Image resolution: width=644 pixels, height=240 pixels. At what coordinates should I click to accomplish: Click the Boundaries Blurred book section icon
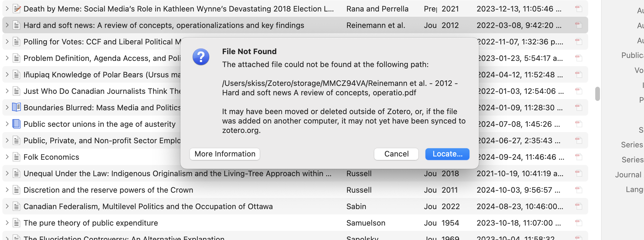(x=16, y=107)
